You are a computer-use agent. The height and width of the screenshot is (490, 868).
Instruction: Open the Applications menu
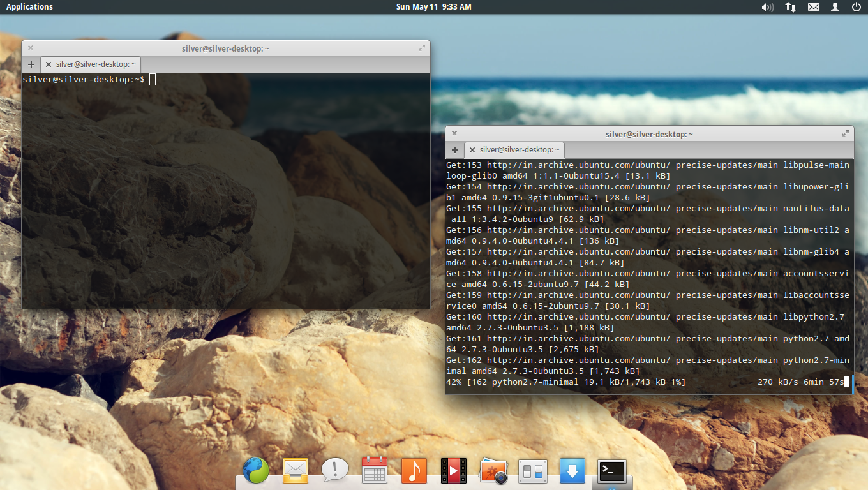29,7
